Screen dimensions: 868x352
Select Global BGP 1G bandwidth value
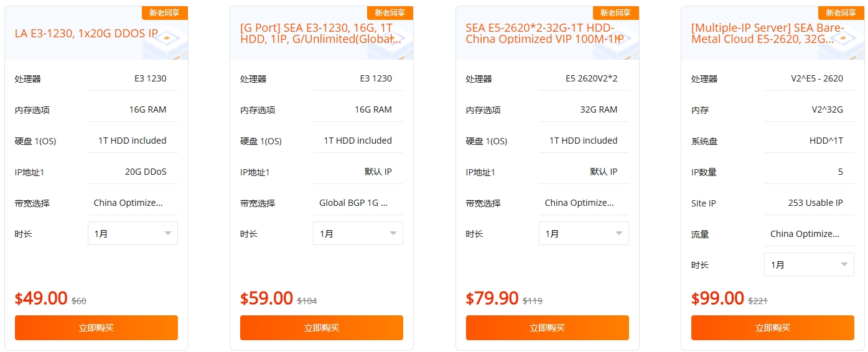[353, 203]
